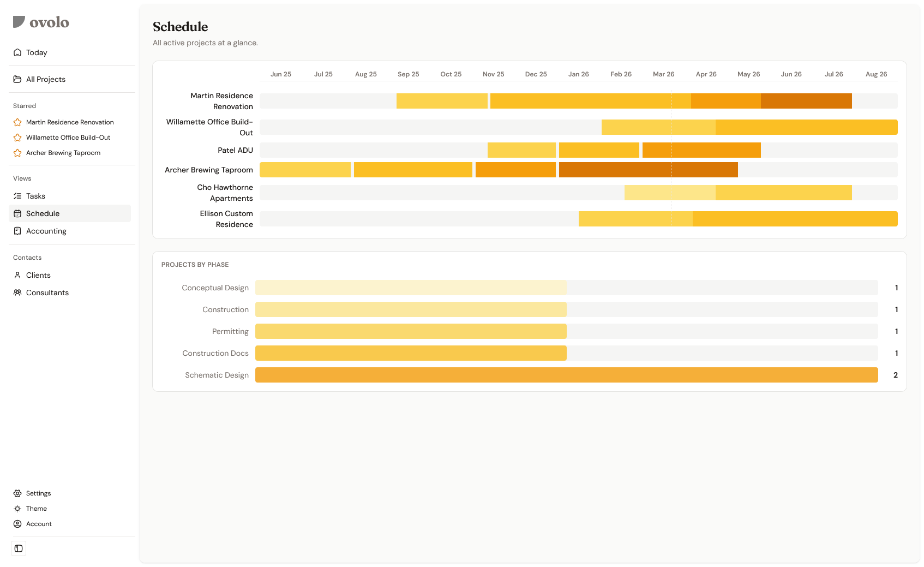Screen dimensions: 924x567
Task: Open the Account icon
Action: pyautogui.click(x=17, y=524)
